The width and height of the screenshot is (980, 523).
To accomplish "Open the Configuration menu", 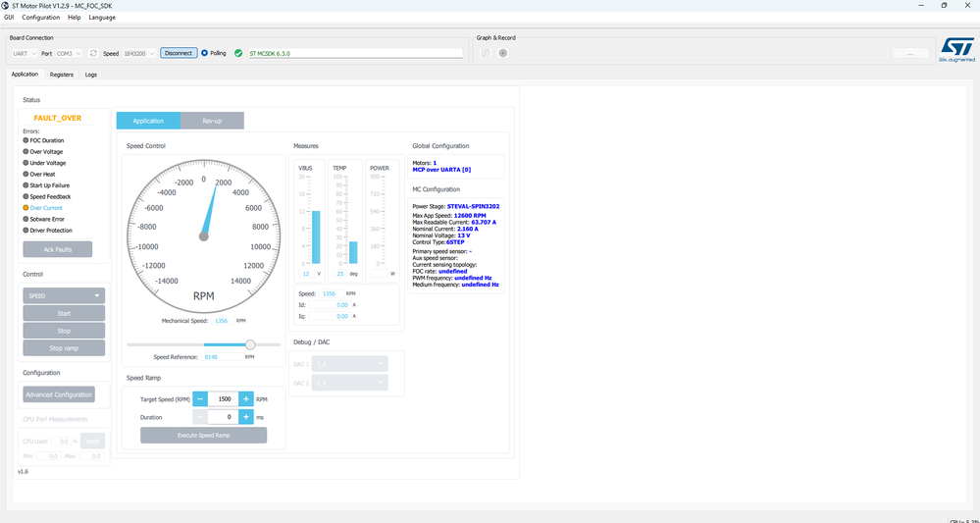I will point(40,18).
